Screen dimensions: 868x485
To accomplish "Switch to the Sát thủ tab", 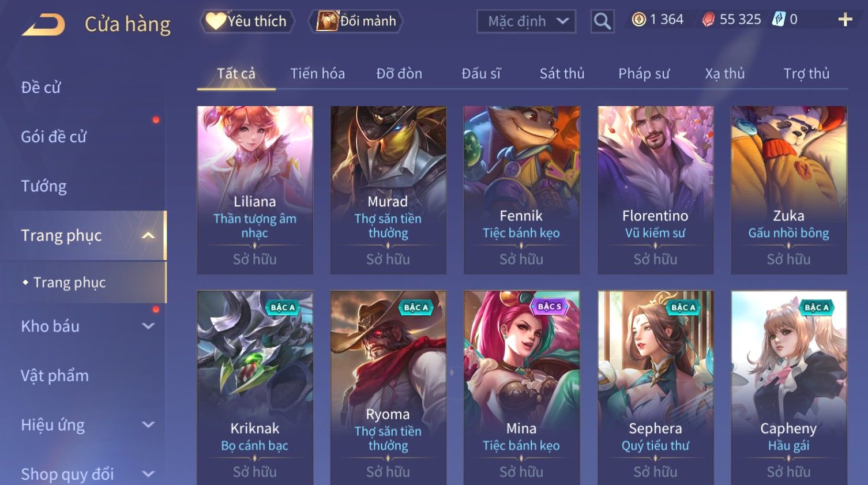I will 562,73.
